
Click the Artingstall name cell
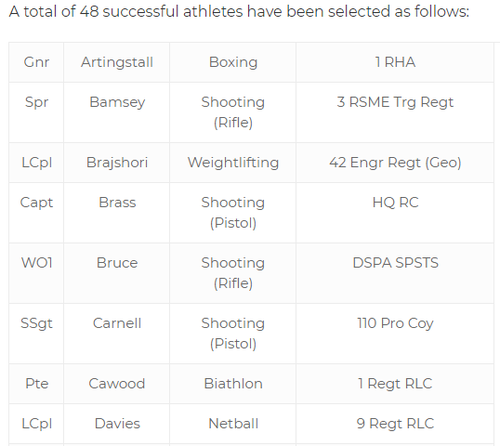pyautogui.click(x=117, y=62)
